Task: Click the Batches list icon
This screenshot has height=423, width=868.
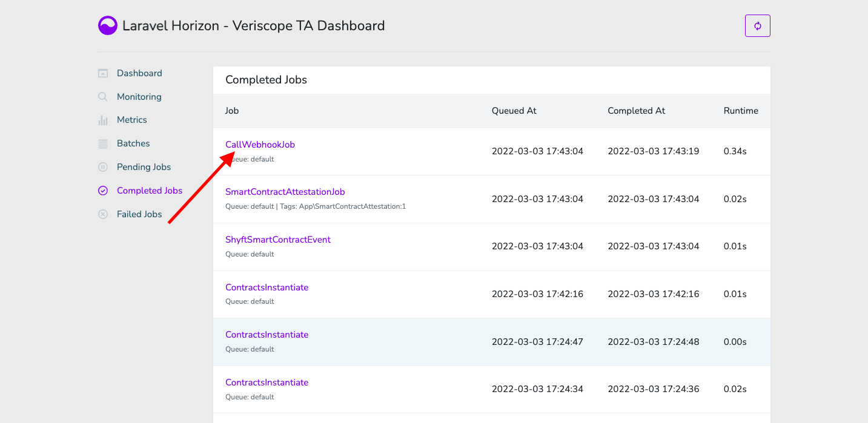Action: point(103,143)
